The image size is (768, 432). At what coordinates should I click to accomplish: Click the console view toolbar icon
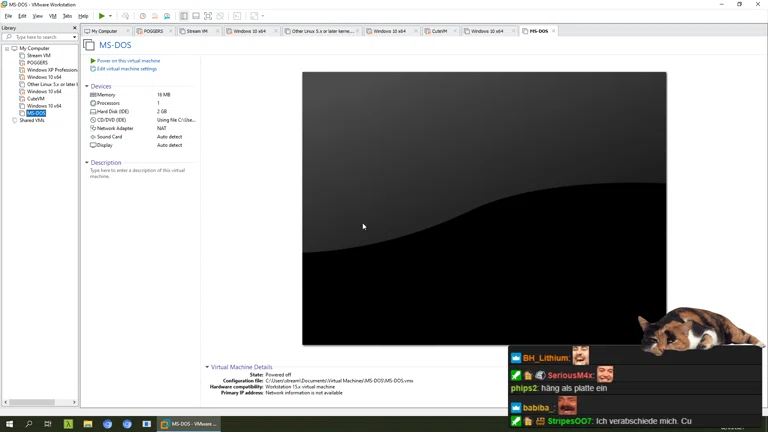click(237, 16)
